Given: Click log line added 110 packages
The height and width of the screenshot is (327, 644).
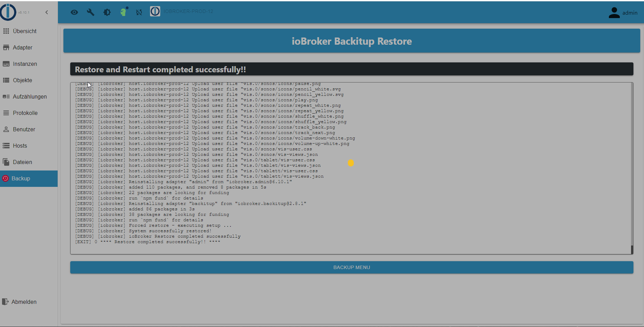Looking at the screenshot, I should click(171, 187).
